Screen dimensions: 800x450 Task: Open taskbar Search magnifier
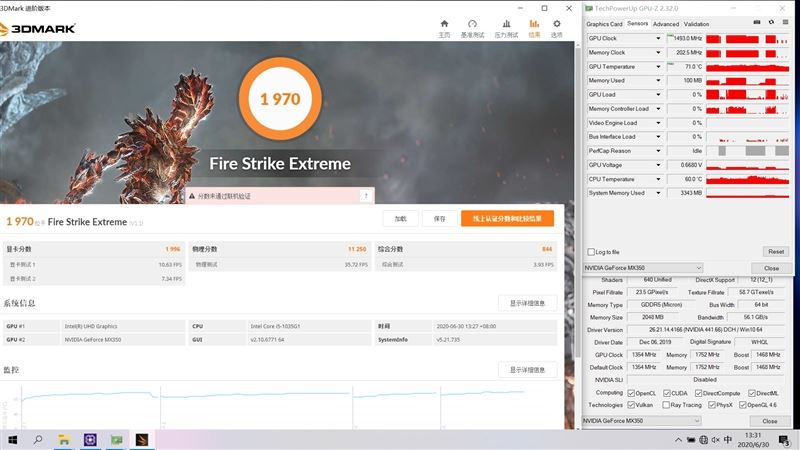coord(38,440)
